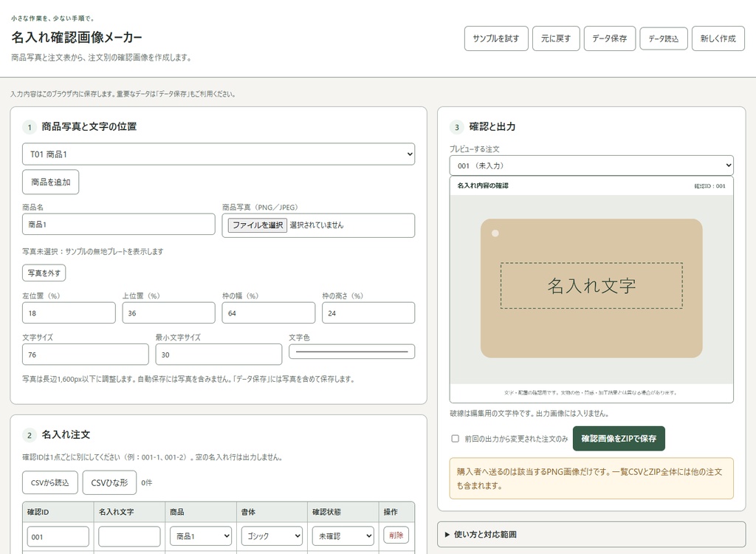This screenshot has height=554, width=756.
Task: Click the 文字サイズ field
Action: click(x=86, y=355)
